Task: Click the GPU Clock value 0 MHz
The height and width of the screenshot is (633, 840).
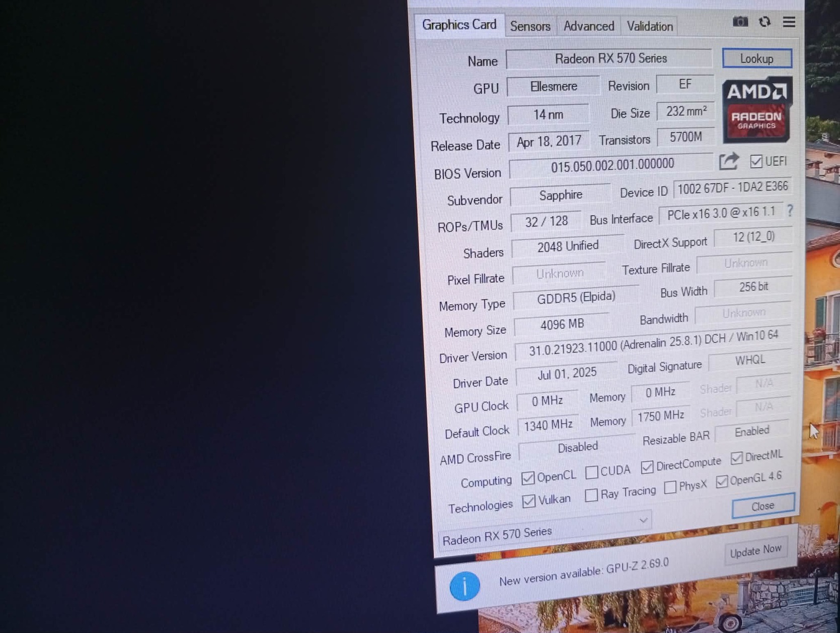Action: [547, 400]
